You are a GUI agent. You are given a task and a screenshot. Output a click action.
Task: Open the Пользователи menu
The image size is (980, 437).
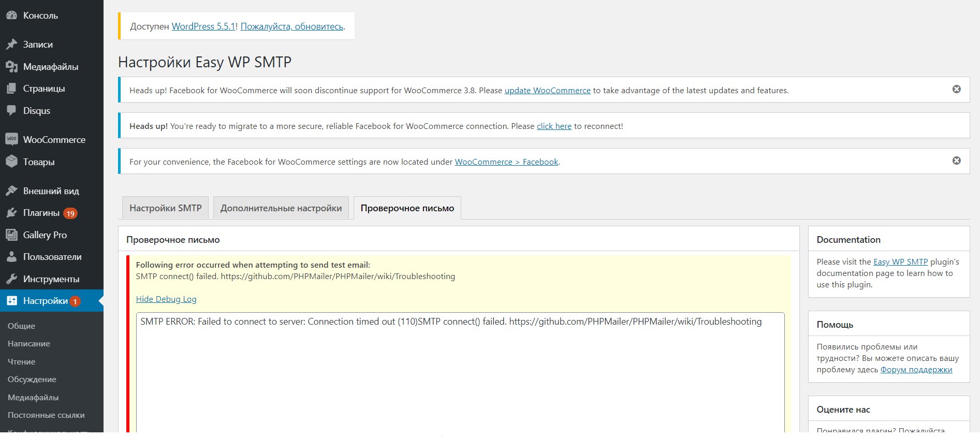point(52,257)
